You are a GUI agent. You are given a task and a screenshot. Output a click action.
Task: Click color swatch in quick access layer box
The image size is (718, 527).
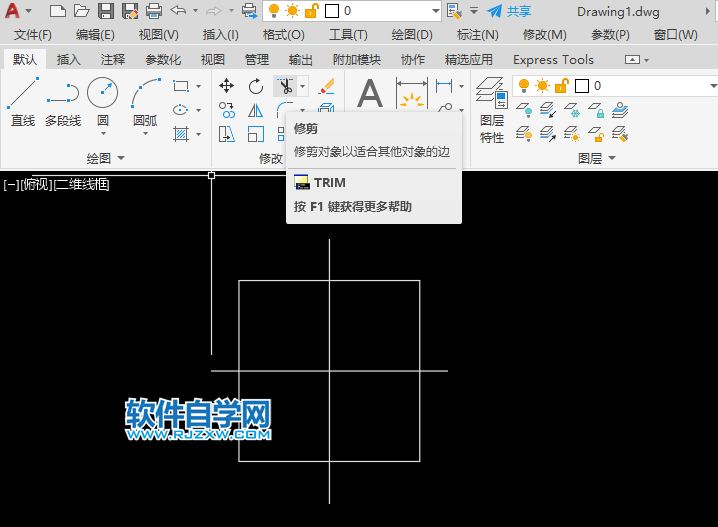pyautogui.click(x=332, y=11)
